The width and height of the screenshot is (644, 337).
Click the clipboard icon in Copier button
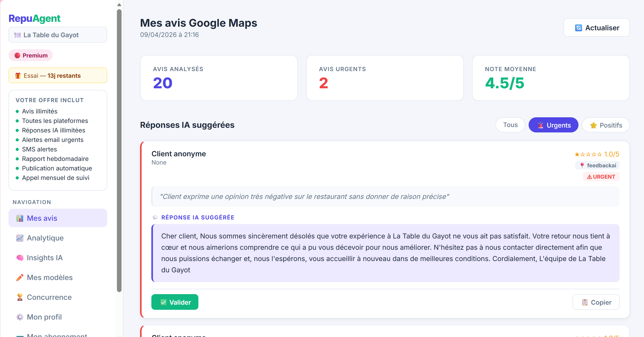coord(585,302)
